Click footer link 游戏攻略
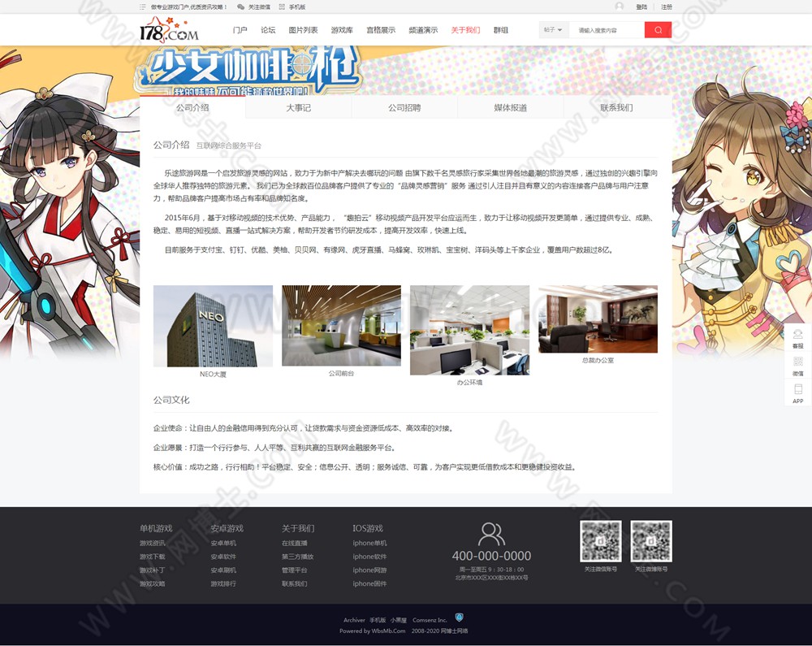This screenshot has height=646, width=812. (x=153, y=583)
